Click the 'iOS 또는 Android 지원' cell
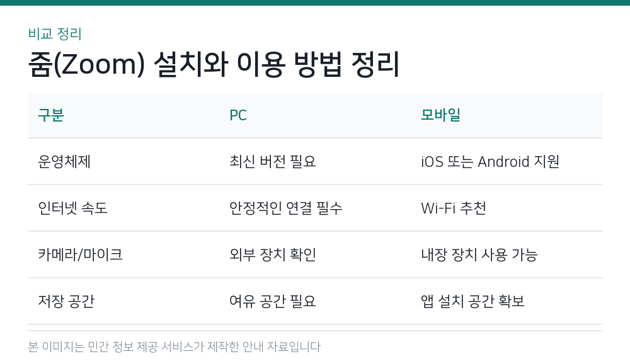The width and height of the screenshot is (630, 364). 490,161
